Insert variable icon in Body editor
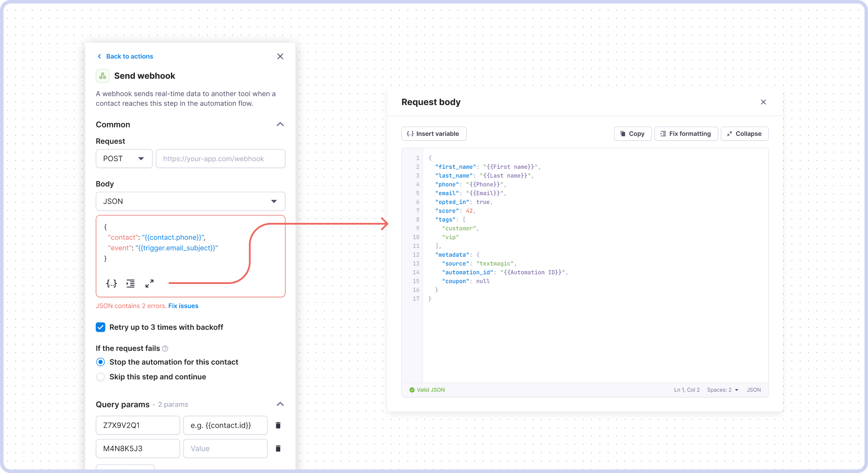Screen dimensions: 868x473 point(112,284)
